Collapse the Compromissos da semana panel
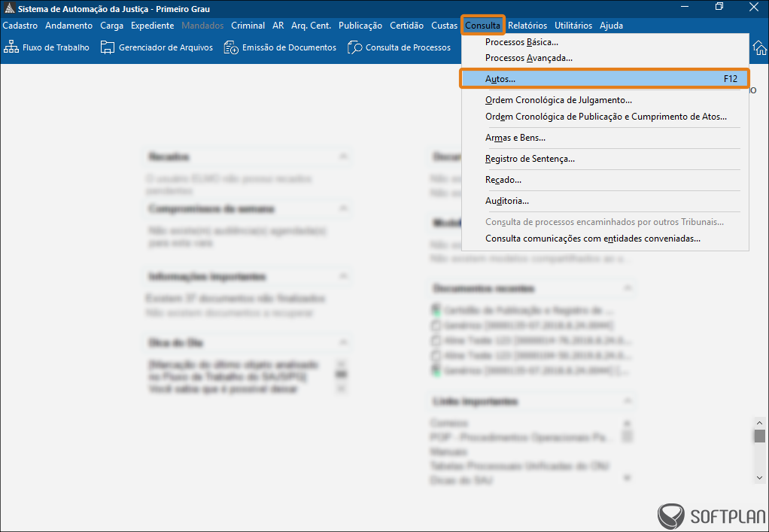 coord(343,208)
